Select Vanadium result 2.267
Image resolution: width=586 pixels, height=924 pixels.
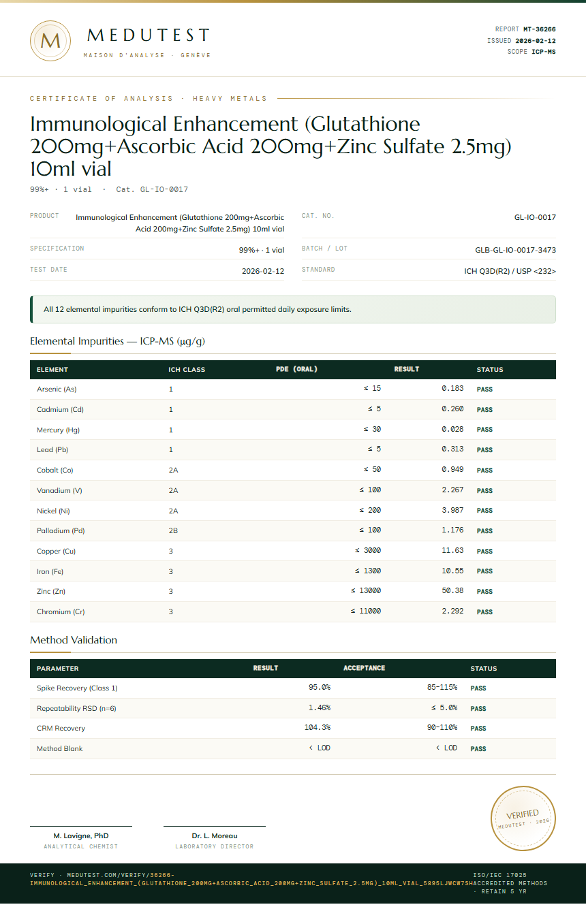pos(452,490)
